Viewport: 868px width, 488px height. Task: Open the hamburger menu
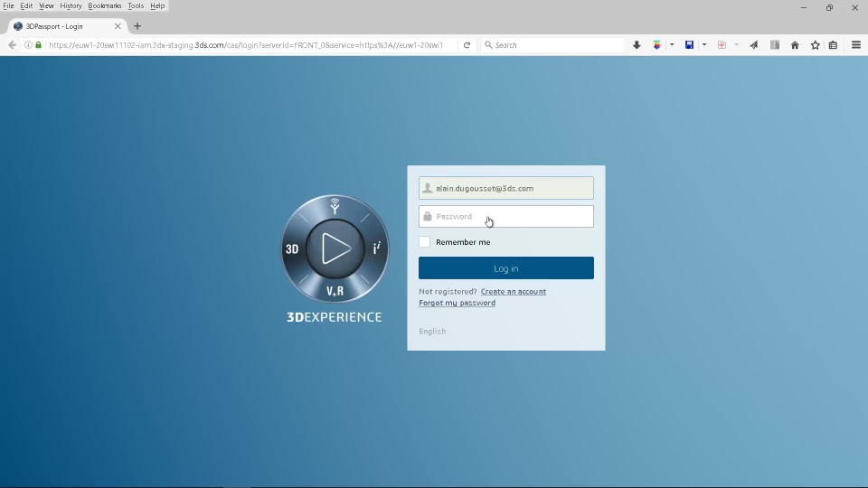[x=856, y=45]
